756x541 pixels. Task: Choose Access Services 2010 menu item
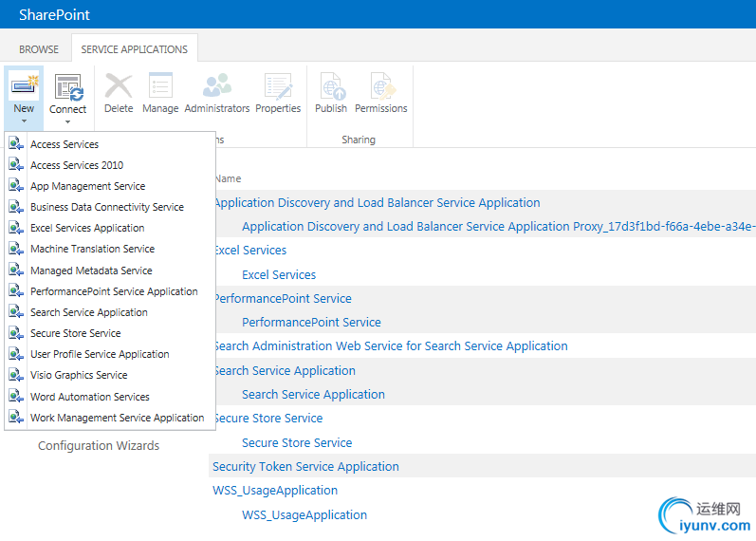pos(77,165)
